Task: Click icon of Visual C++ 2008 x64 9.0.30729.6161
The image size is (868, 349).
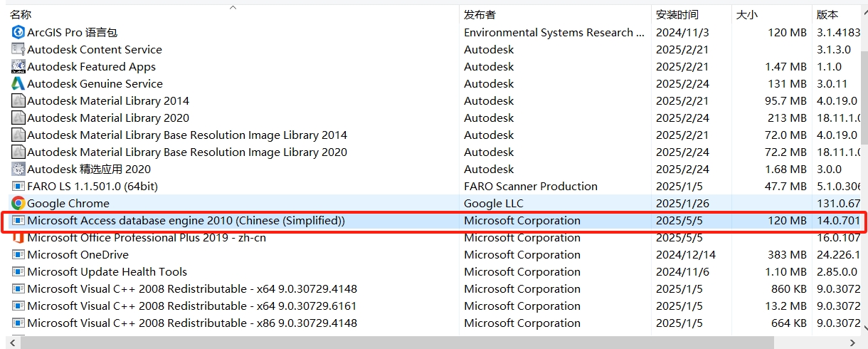Action: pos(18,306)
